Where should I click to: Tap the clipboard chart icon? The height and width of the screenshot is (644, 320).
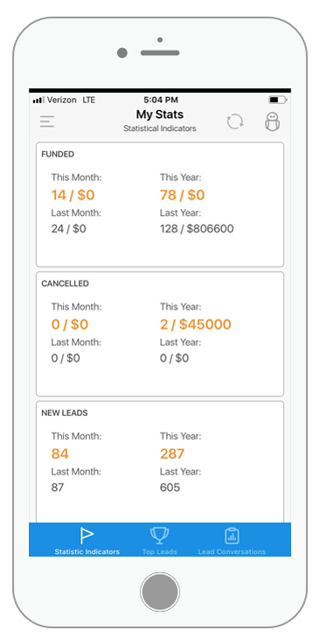pos(232,536)
